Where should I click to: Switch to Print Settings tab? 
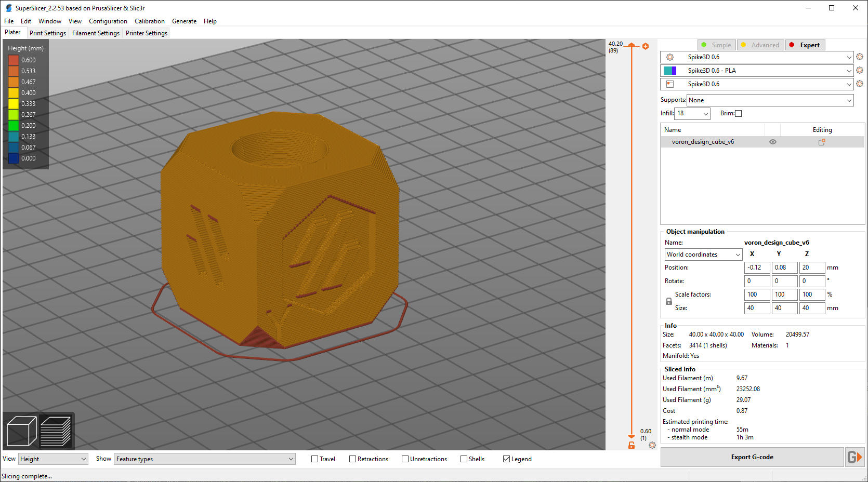click(x=48, y=33)
